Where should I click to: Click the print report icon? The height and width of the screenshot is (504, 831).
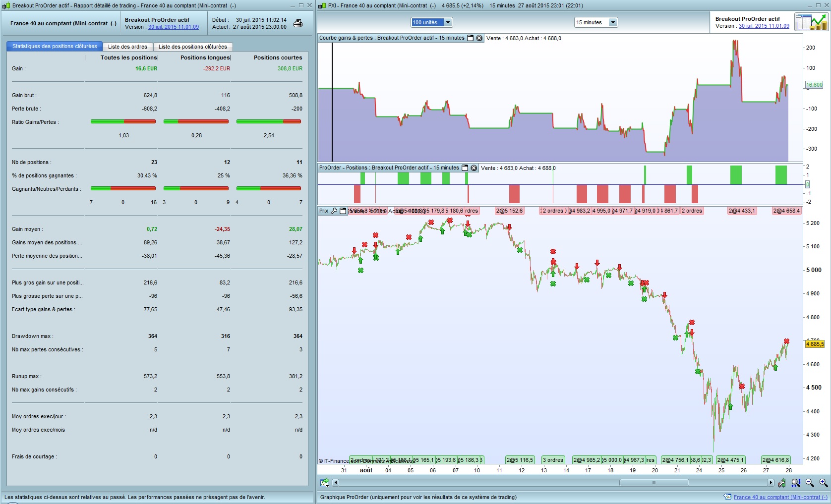point(298,23)
